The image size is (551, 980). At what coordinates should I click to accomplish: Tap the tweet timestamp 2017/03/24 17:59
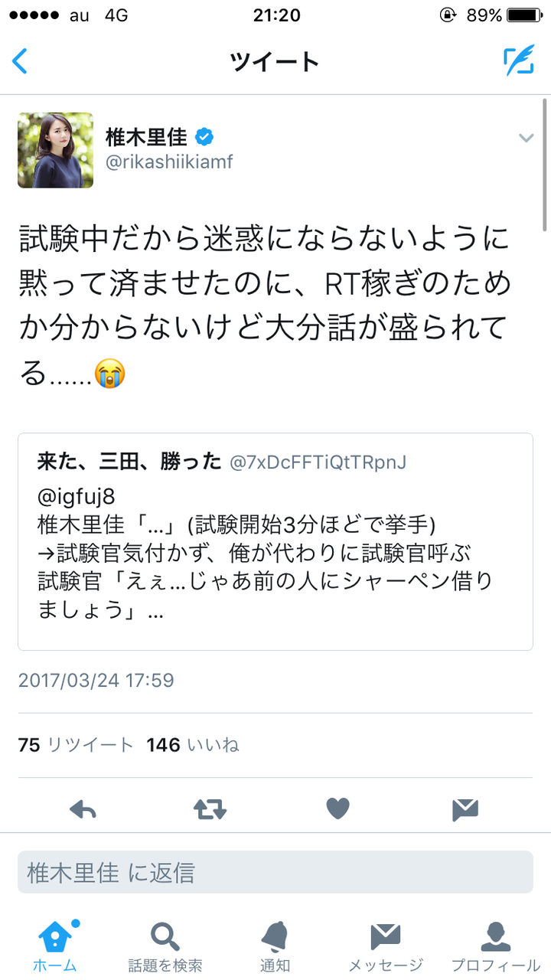(x=96, y=680)
